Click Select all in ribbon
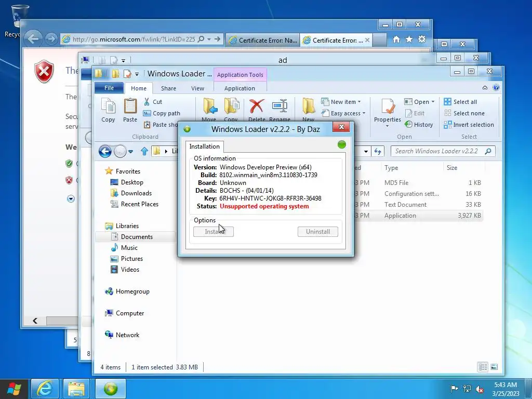532x399 pixels. [x=460, y=102]
